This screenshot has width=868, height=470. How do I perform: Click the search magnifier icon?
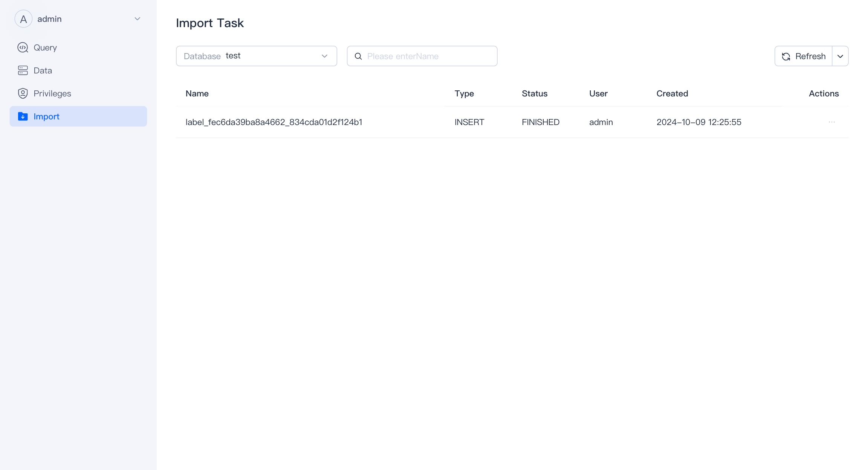coord(358,56)
